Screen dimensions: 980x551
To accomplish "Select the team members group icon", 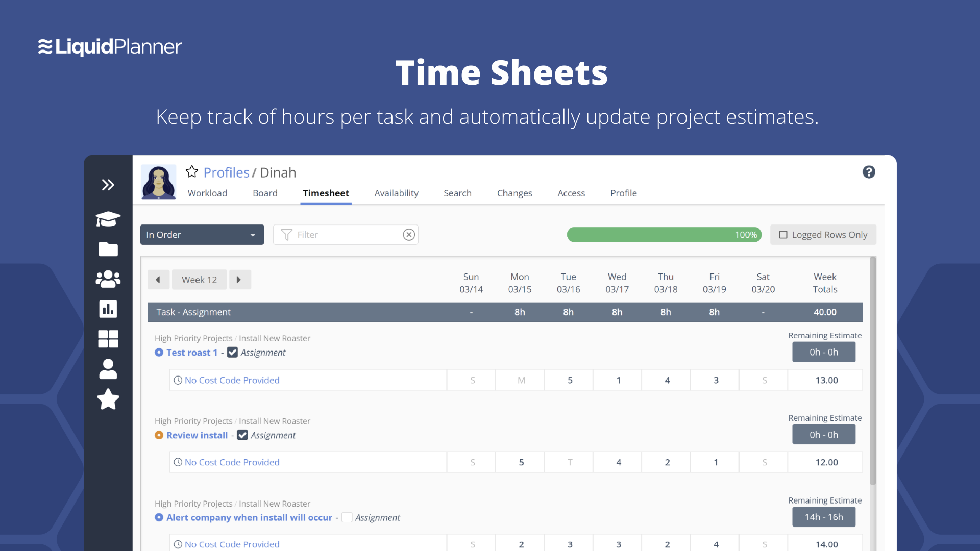I will [108, 278].
